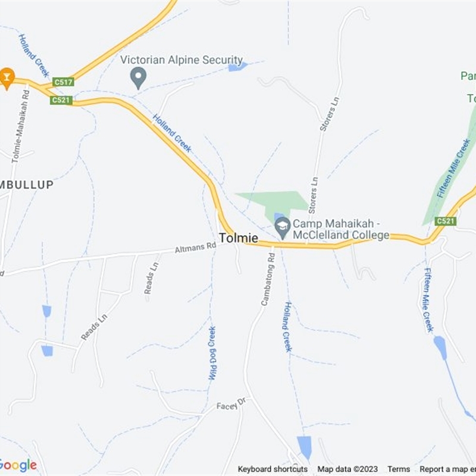Click the Map data ©2023 text

347,469
